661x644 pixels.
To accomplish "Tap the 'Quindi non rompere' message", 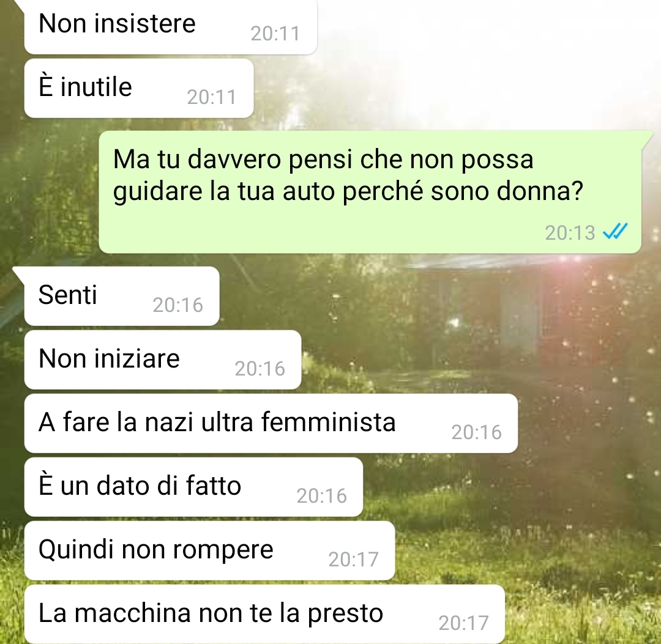I will 209,550.
